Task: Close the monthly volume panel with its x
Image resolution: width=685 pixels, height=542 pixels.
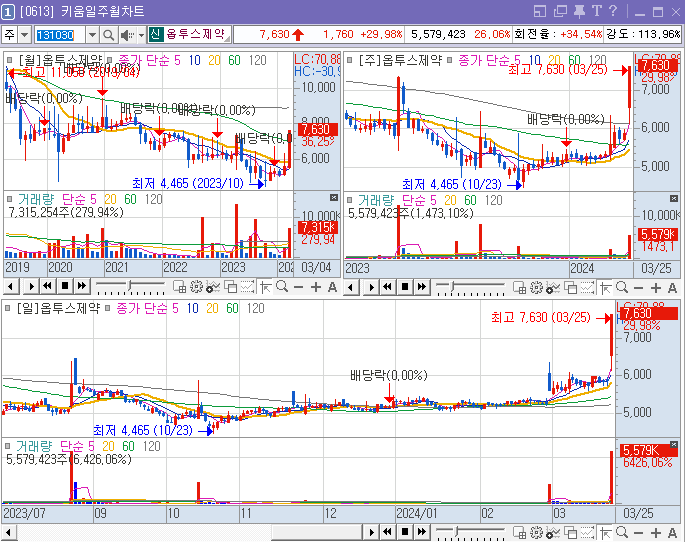Action: click(334, 198)
